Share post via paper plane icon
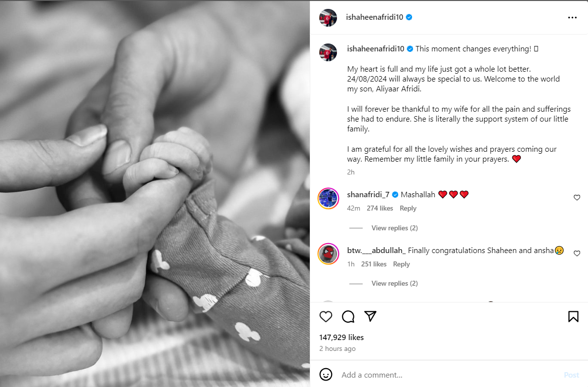This screenshot has height=387, width=588. [370, 316]
